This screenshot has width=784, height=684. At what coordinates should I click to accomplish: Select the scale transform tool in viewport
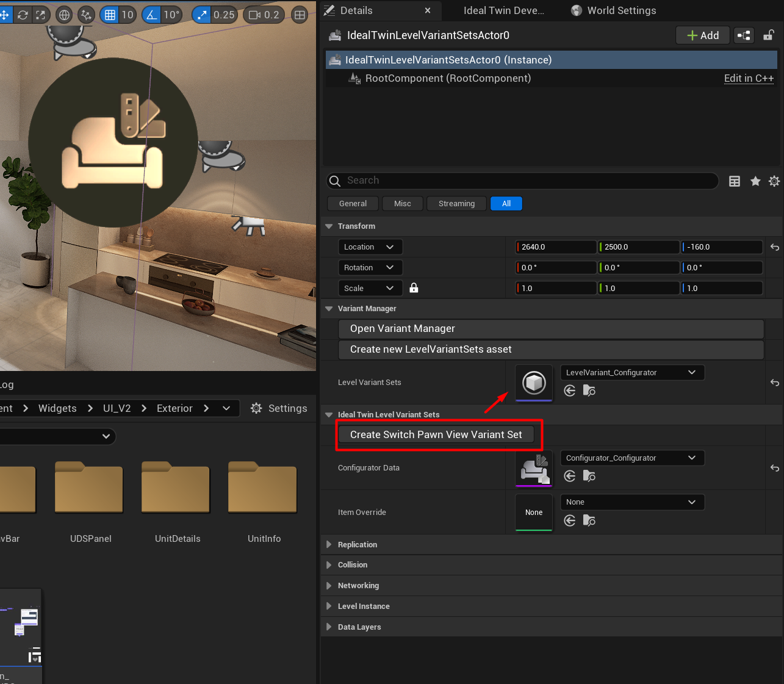pos(40,15)
